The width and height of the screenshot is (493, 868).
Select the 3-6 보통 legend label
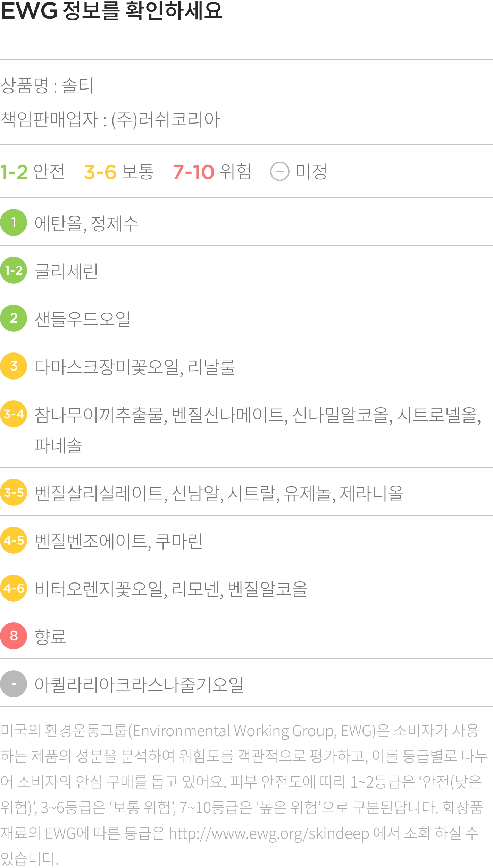click(x=119, y=172)
